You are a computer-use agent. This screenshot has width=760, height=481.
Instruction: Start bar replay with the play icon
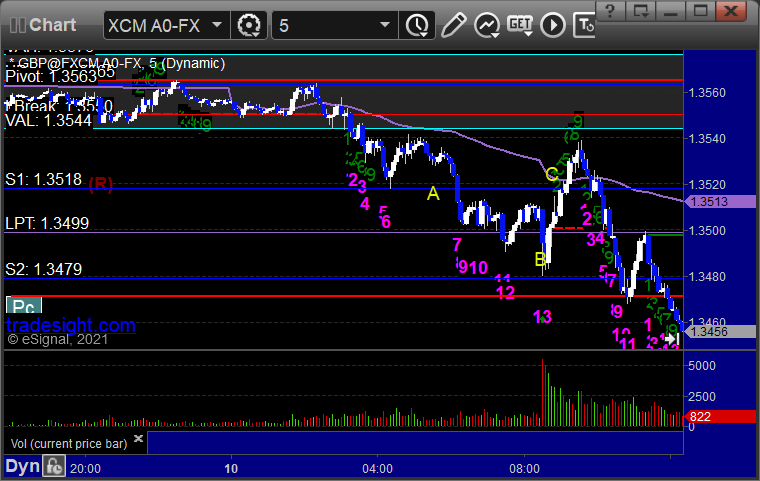click(x=553, y=25)
